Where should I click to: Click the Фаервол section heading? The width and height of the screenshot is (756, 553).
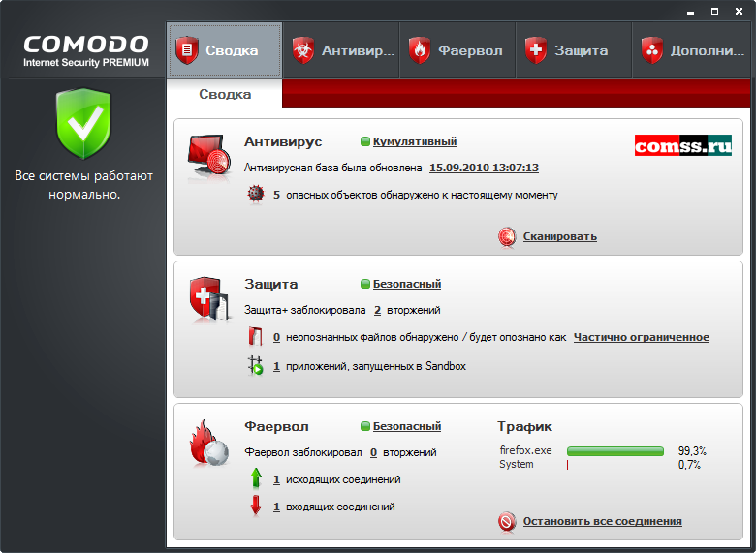276,426
